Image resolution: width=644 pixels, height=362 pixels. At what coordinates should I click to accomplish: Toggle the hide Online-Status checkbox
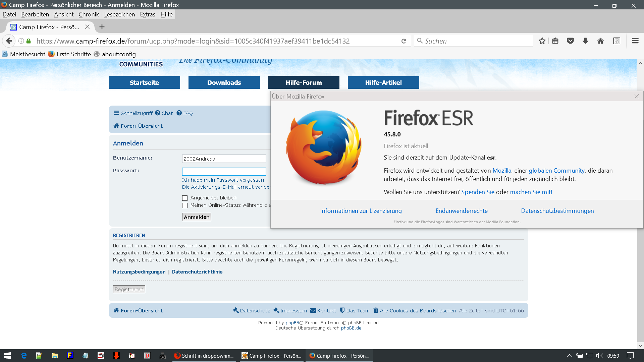185,205
